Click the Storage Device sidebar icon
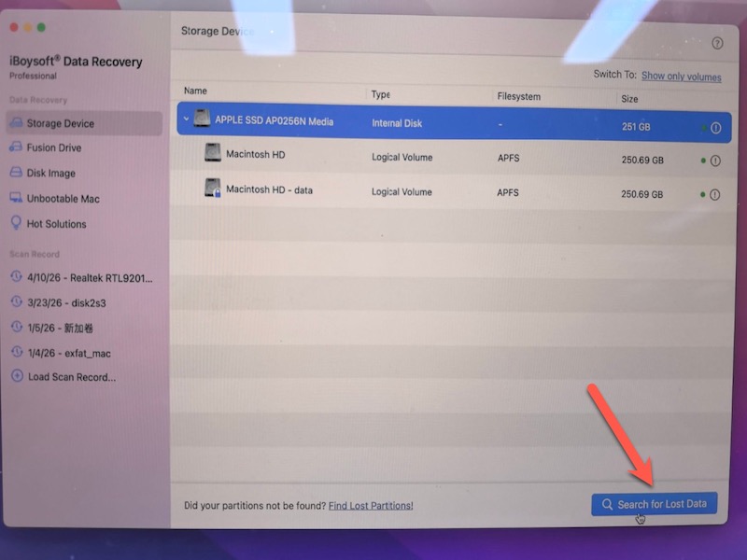The image size is (747, 560). [x=16, y=123]
